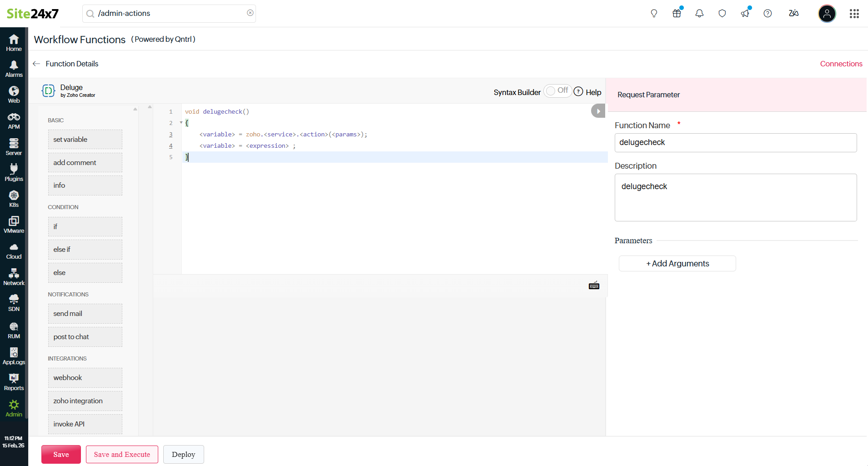This screenshot has height=466, width=868.
Task: Open the notifications bell icon
Action: coord(699,14)
